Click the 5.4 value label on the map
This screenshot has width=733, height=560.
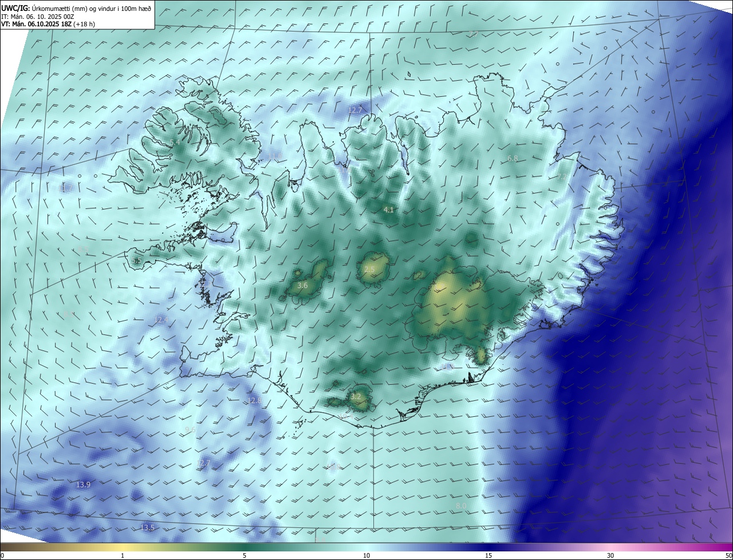point(175,142)
